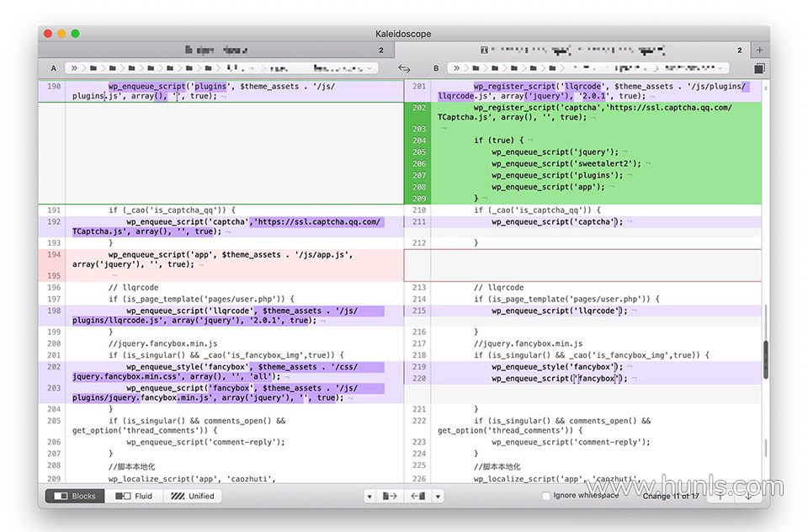This screenshot has width=808, height=532.
Task: Open dropdown right of copy-to-left button
Action: [x=438, y=497]
